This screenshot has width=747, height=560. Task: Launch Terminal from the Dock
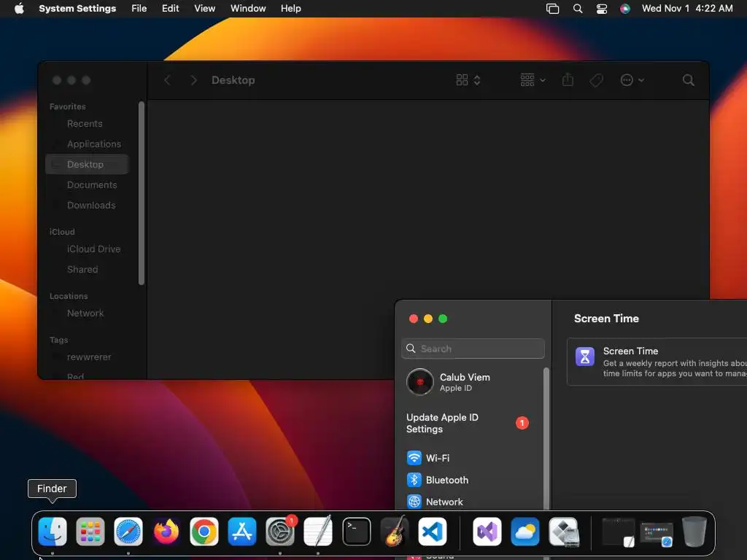tap(356, 532)
